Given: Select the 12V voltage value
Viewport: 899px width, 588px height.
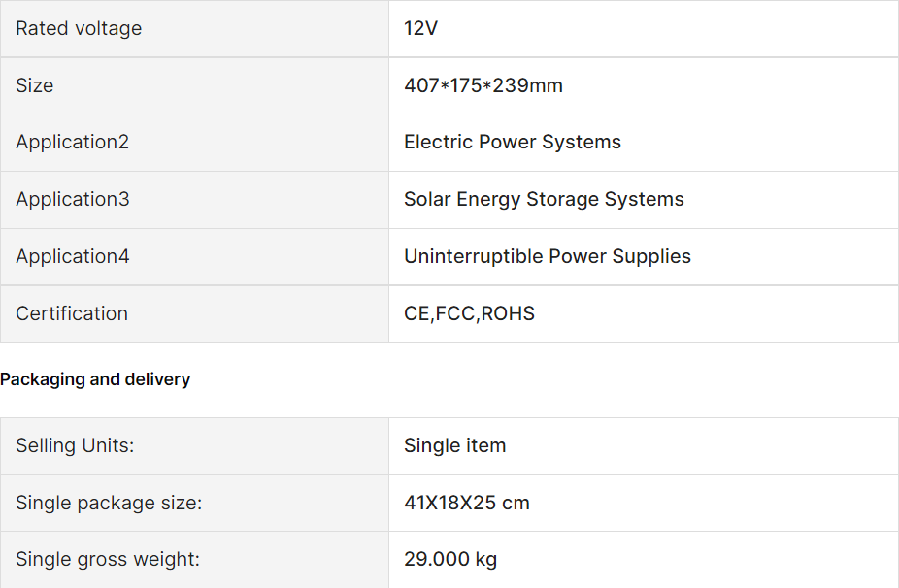Looking at the screenshot, I should [420, 28].
